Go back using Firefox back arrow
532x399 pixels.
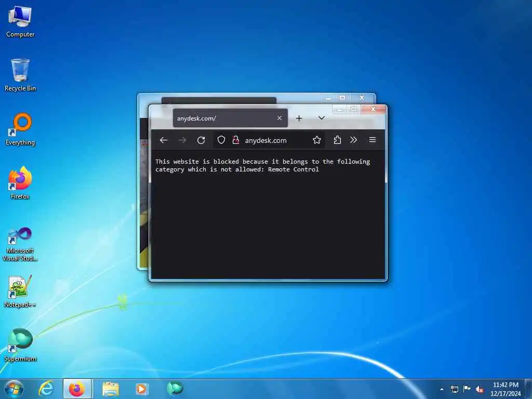164,140
